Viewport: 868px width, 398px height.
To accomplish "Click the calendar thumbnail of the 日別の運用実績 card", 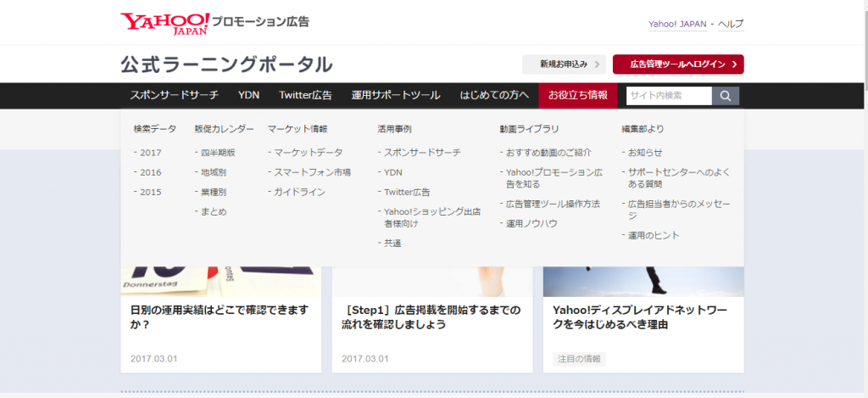I will (x=221, y=282).
